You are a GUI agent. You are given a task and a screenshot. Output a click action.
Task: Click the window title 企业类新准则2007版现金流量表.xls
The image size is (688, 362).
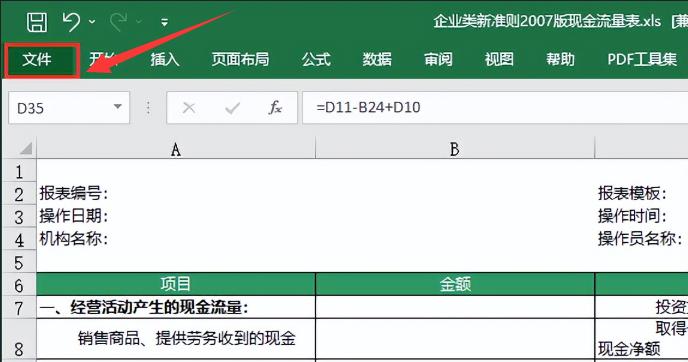click(547, 21)
